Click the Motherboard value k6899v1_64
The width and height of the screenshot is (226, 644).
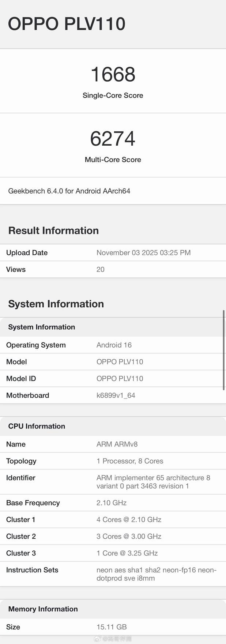[x=116, y=396]
